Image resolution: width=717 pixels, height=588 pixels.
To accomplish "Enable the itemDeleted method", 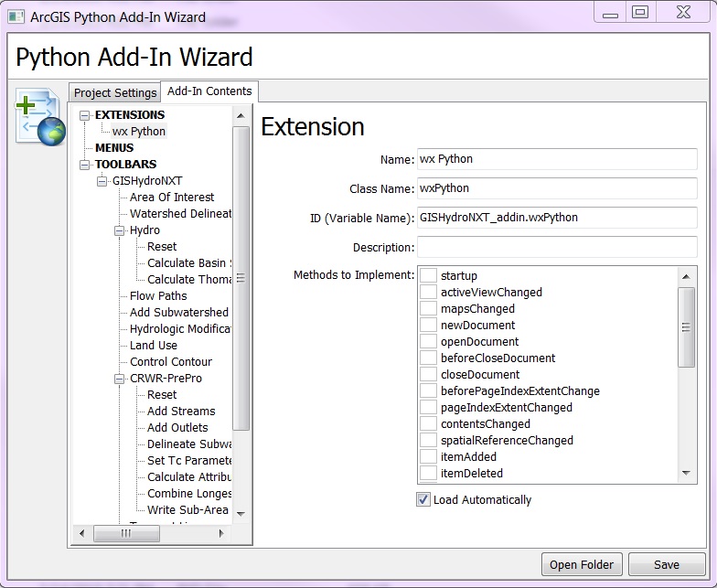I will coord(428,473).
